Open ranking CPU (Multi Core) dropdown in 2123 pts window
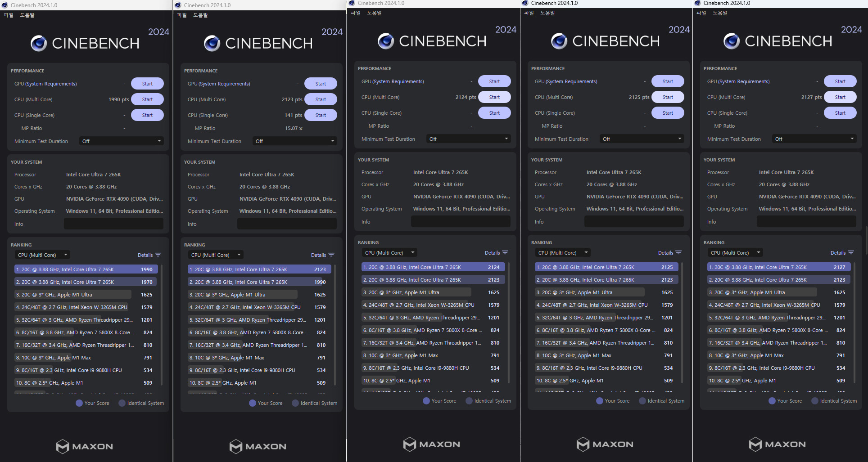Viewport: 868px width, 462px height. pyautogui.click(x=216, y=255)
